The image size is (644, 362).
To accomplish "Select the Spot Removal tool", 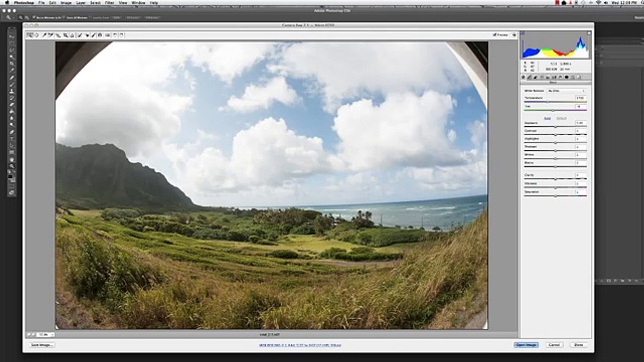I will coord(79,35).
